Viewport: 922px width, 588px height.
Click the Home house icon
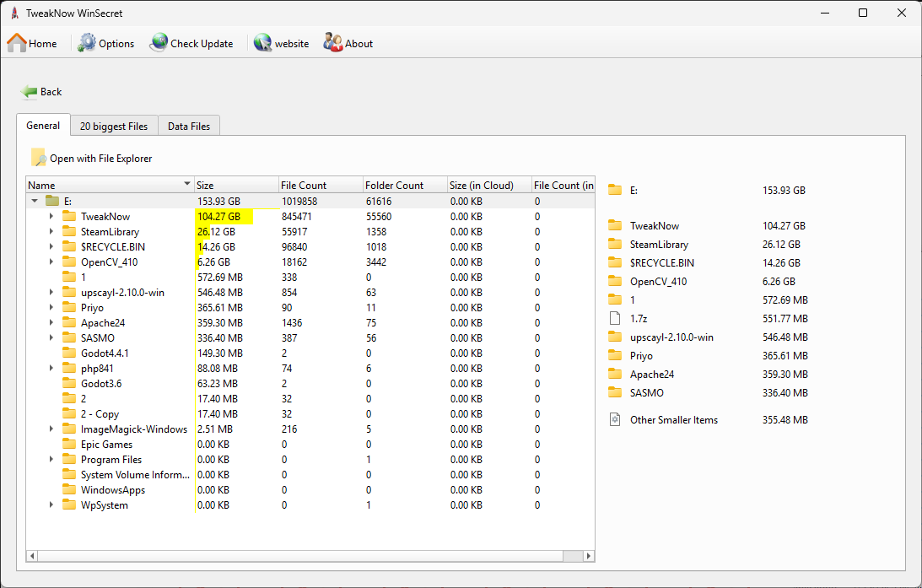(17, 43)
